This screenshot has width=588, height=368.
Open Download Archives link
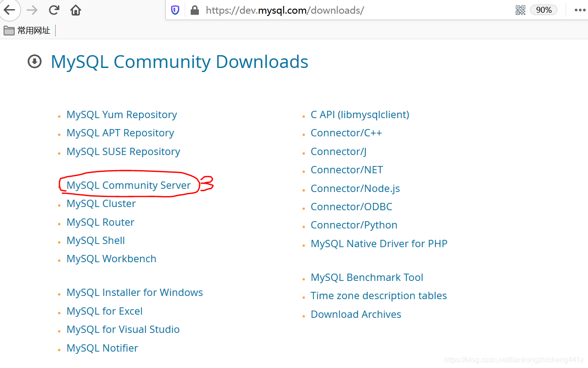[x=356, y=314]
